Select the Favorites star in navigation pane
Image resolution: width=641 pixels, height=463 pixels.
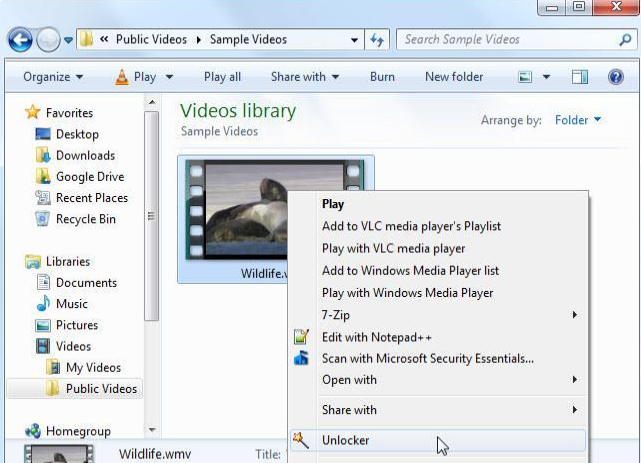click(x=32, y=112)
